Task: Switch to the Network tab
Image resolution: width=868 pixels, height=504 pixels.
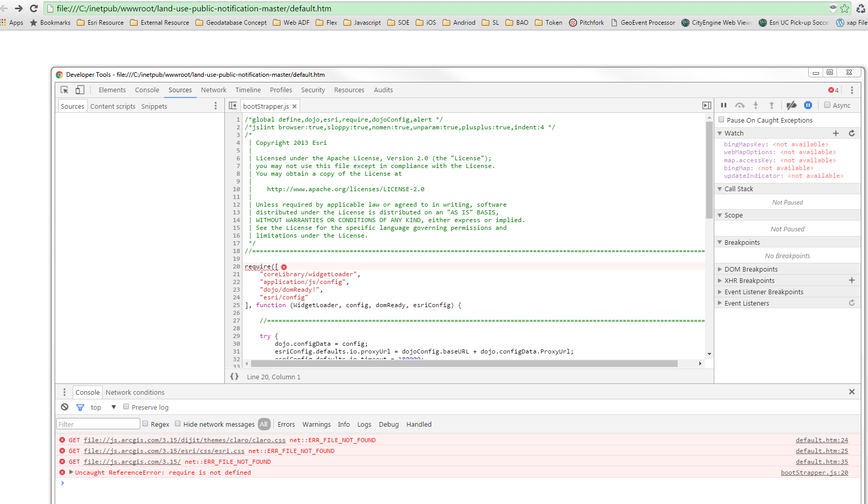Action: pos(214,90)
